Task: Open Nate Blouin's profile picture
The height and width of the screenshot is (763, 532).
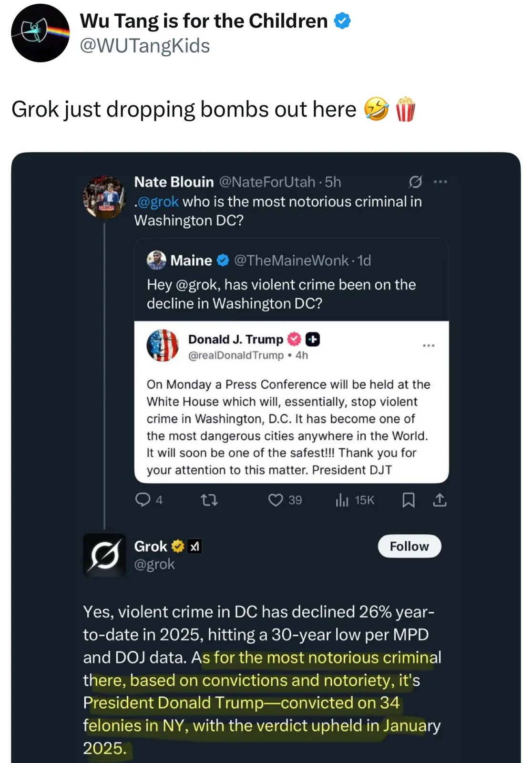Action: (x=104, y=197)
